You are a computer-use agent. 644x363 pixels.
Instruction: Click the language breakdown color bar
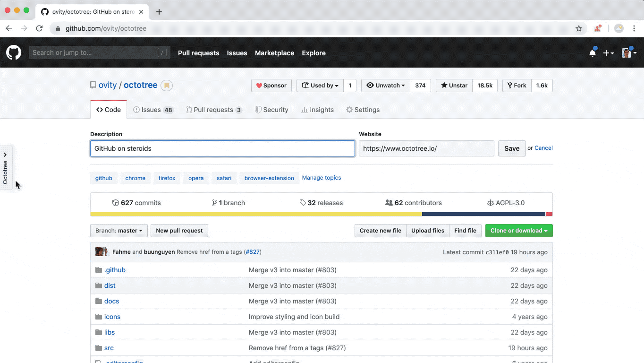(x=321, y=214)
